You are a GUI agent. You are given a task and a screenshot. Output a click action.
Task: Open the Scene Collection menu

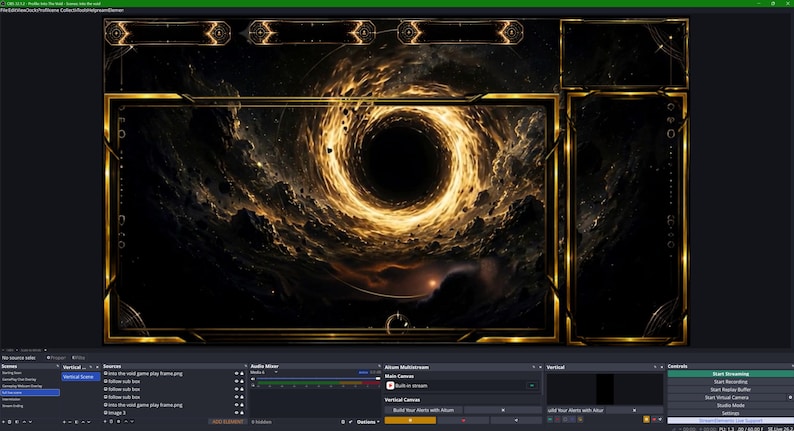point(63,10)
